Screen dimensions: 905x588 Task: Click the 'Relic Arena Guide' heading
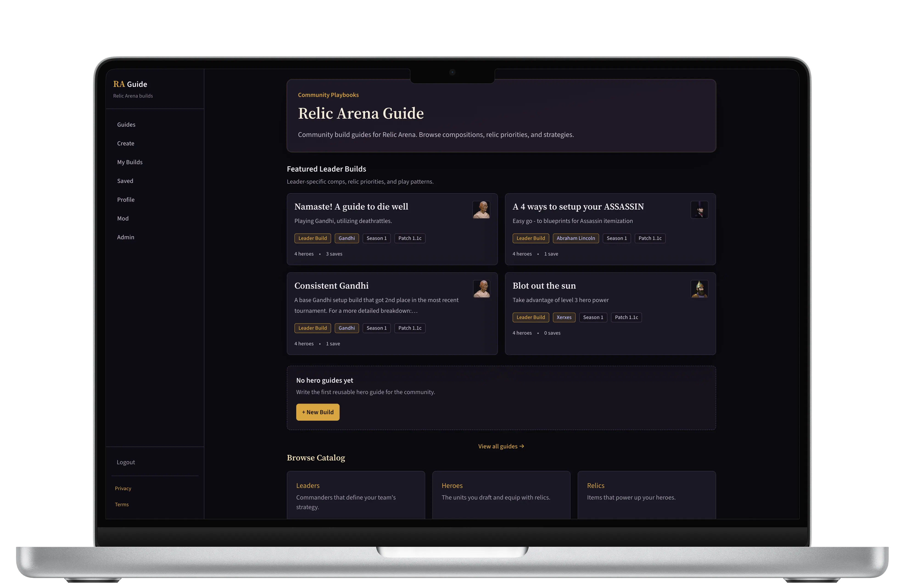point(361,113)
